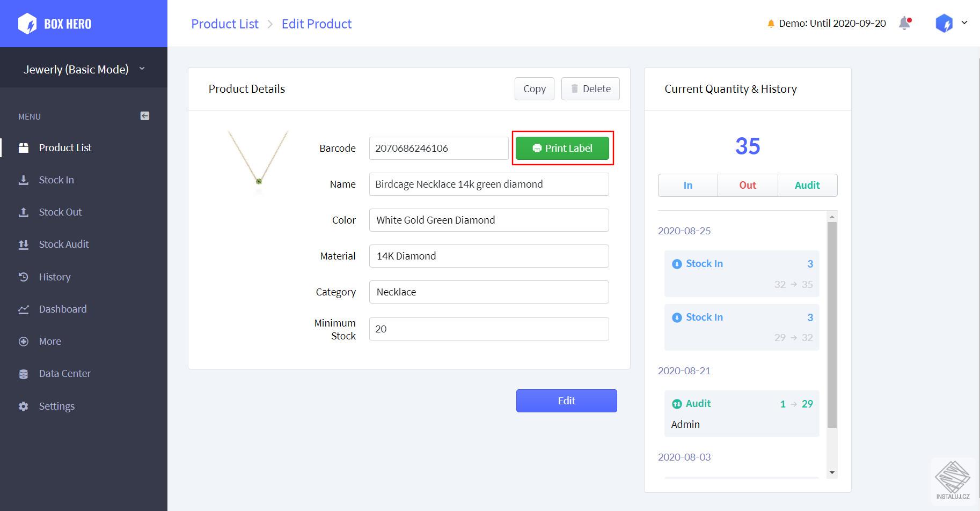Image resolution: width=980 pixels, height=511 pixels.
Task: Expand the Jewerly (Basic Mode) team dropdown
Action: coord(142,69)
